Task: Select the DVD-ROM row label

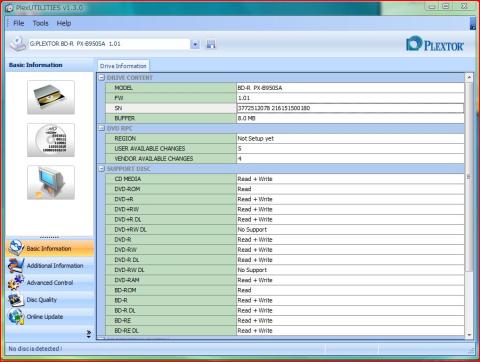Action: (x=171, y=189)
